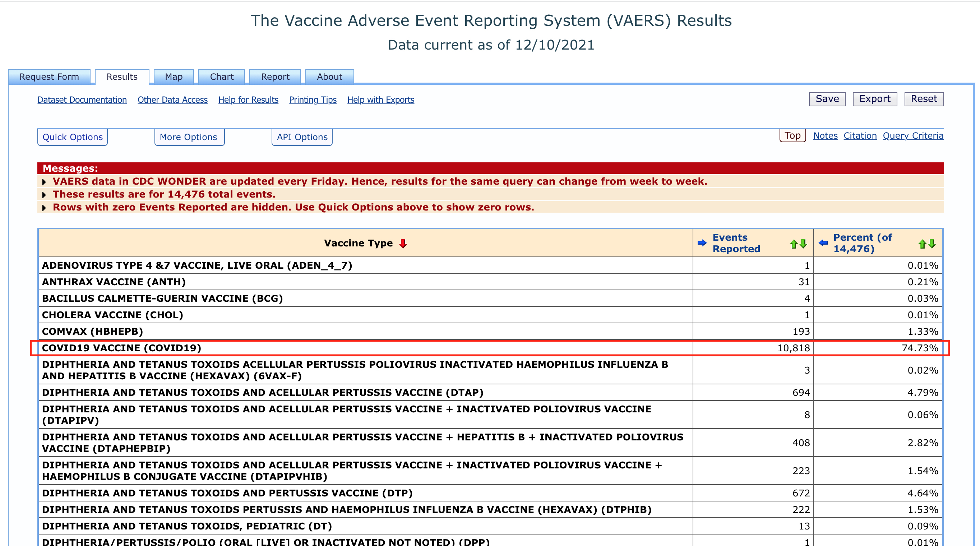The image size is (980, 546).
Task: Click blue right arrow in Events Reported header
Action: (x=702, y=243)
